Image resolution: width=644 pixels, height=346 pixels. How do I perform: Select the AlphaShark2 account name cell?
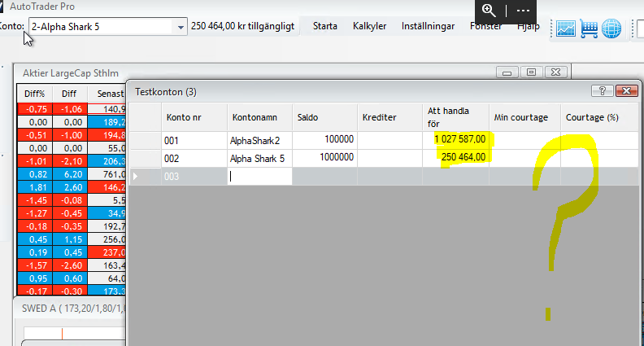click(259, 141)
